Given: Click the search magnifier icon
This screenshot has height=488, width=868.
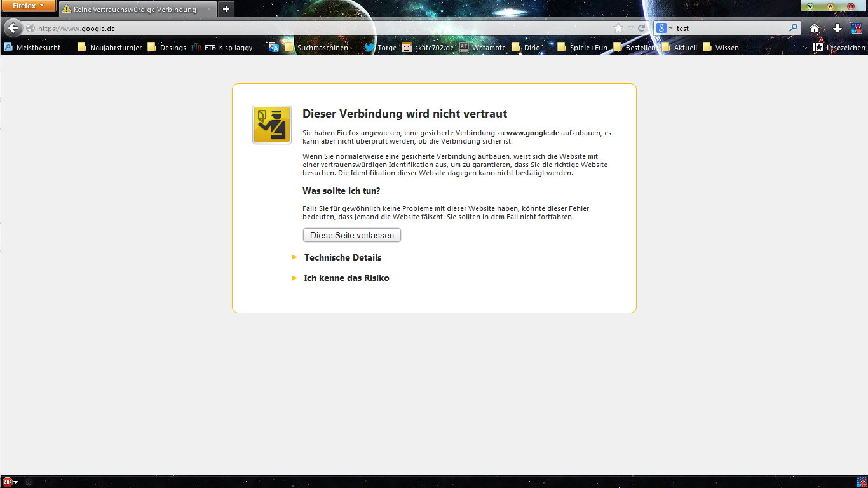Looking at the screenshot, I should 794,28.
